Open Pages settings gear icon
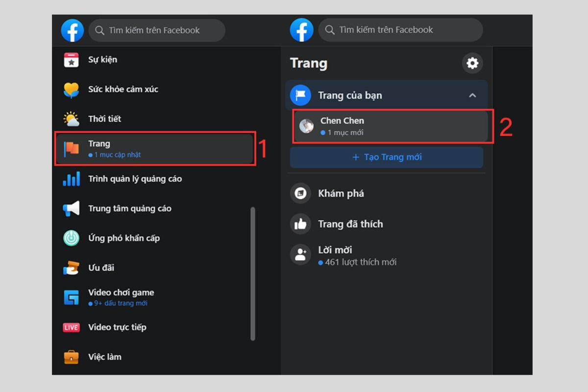 [472, 63]
